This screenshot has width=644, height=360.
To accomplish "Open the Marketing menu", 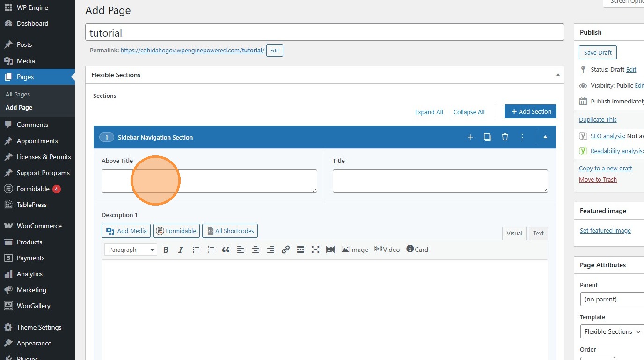I will point(37,290).
